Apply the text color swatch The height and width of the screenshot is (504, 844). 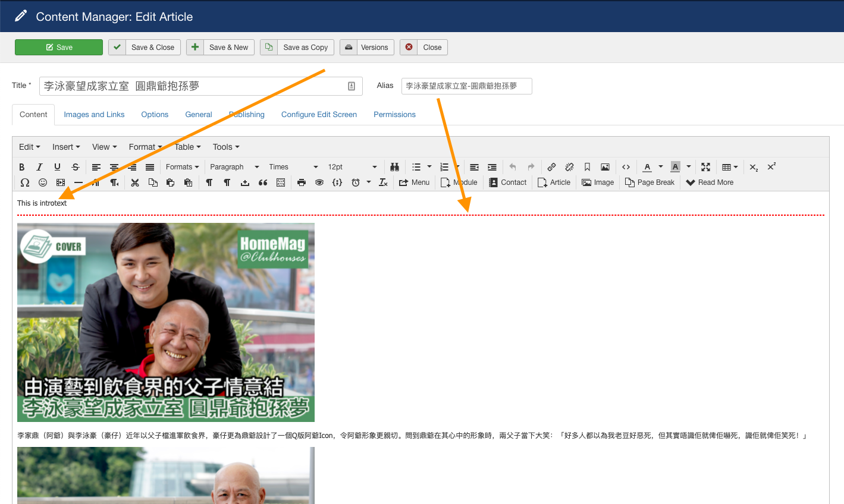click(x=647, y=167)
